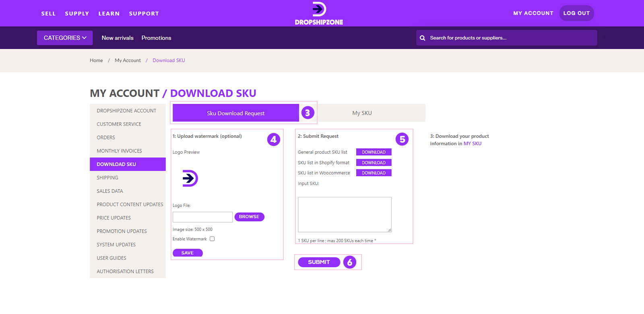Download the General product SKU list

(374, 152)
